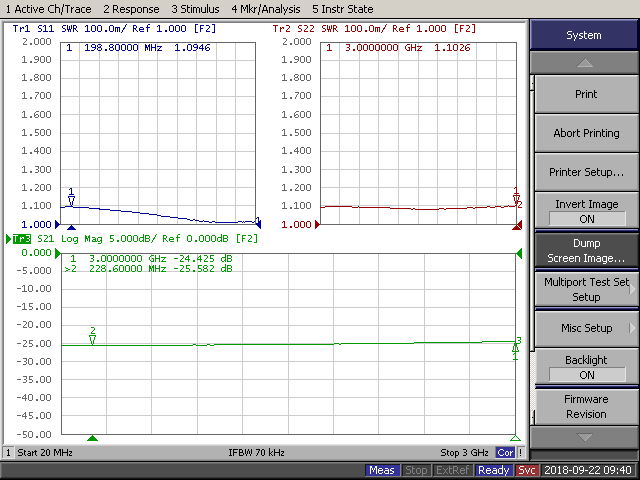Select Tr1 S11 SWR trace label
Image resolution: width=640 pixels, height=480 pixels.
114,29
